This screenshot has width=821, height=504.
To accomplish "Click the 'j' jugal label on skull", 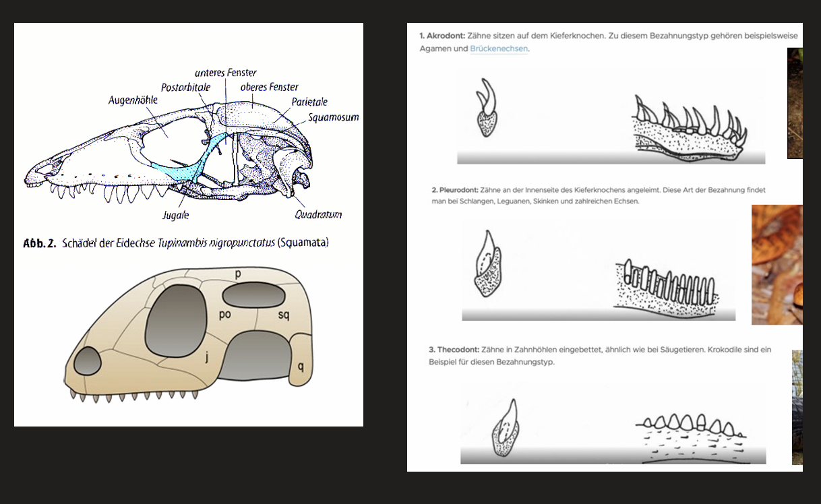I will 206,358.
